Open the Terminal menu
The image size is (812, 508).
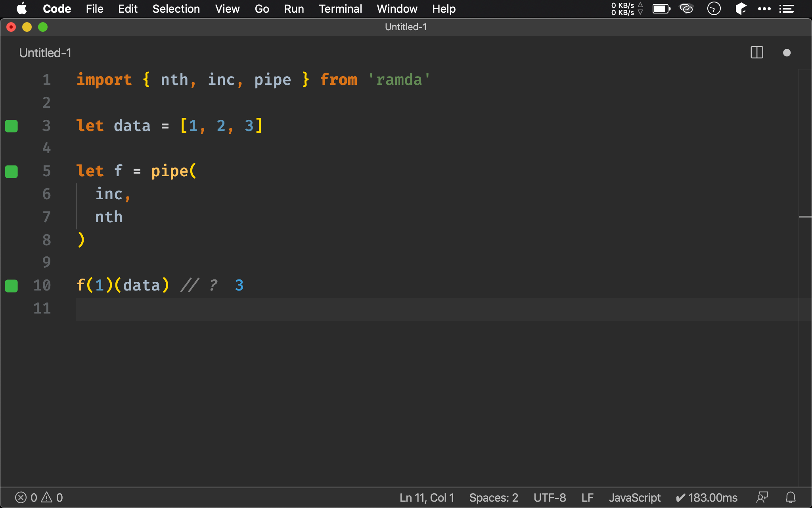pyautogui.click(x=340, y=9)
